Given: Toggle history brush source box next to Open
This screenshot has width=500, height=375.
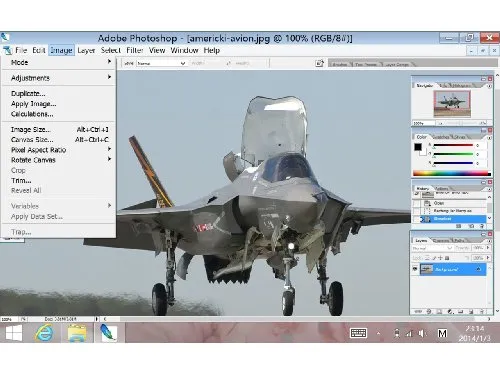Looking at the screenshot, I should [x=416, y=203].
